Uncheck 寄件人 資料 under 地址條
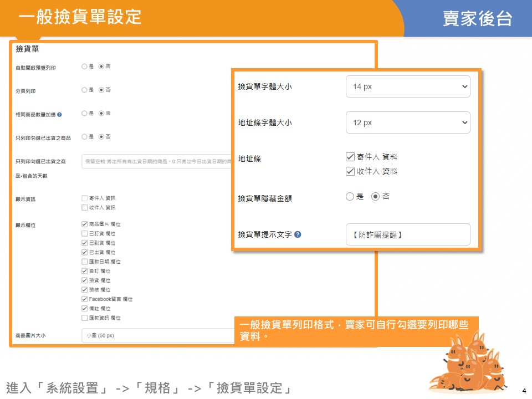The width and height of the screenshot is (532, 399). pyautogui.click(x=350, y=157)
